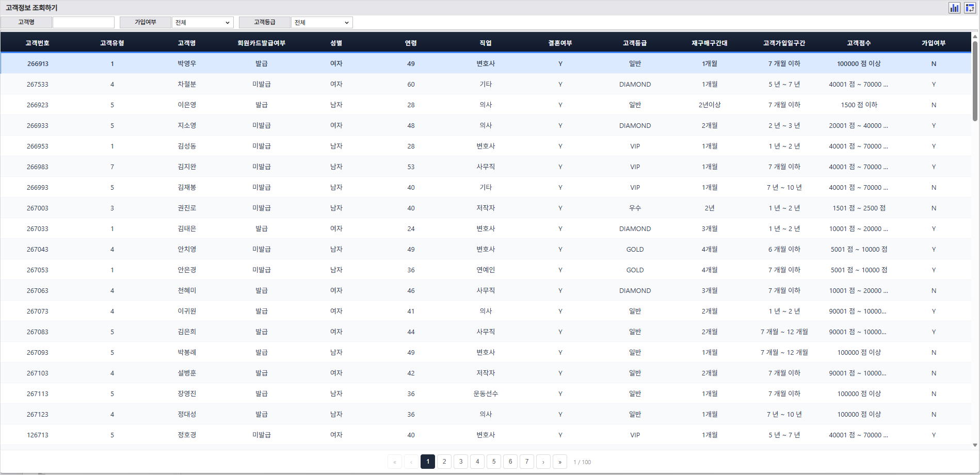Go to the next page arrow

pos(543,462)
